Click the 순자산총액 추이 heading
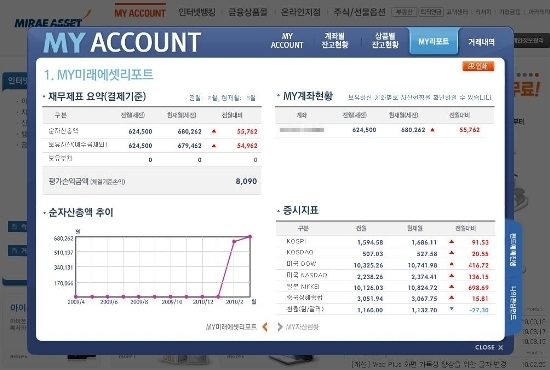This screenshot has height=370, width=550. (x=81, y=212)
